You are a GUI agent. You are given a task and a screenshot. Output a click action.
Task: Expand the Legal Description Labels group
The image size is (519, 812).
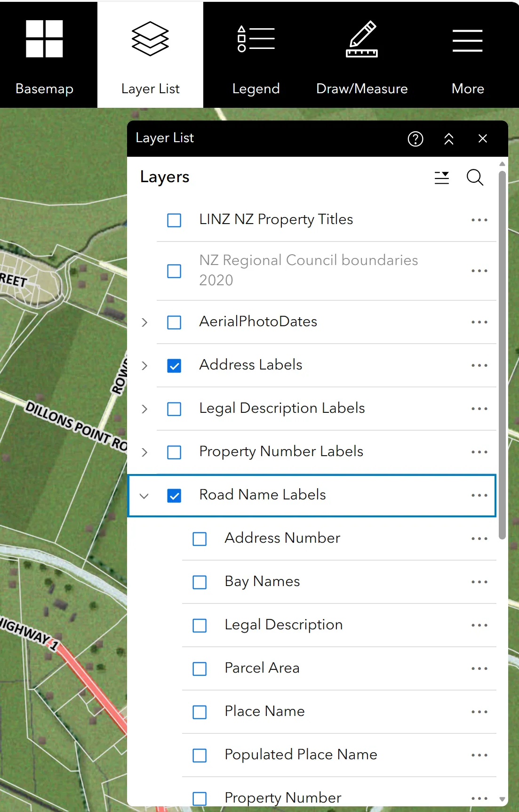(x=144, y=409)
